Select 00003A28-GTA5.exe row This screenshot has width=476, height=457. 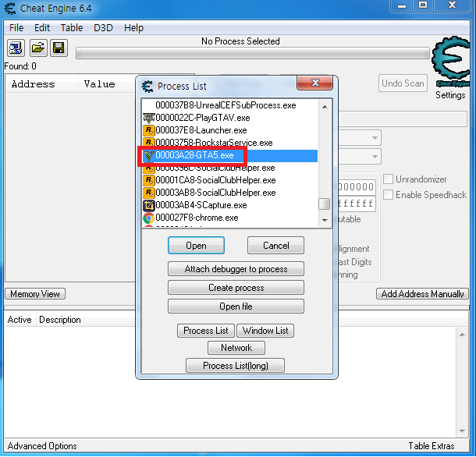229,155
